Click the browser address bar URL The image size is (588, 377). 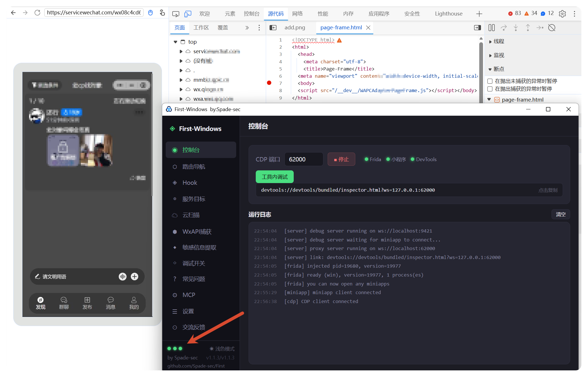pyautogui.click(x=94, y=13)
